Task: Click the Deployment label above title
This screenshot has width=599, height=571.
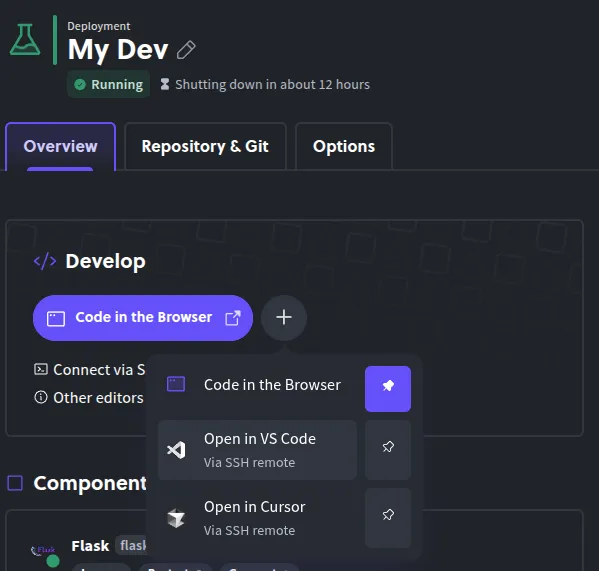Action: tap(99, 26)
